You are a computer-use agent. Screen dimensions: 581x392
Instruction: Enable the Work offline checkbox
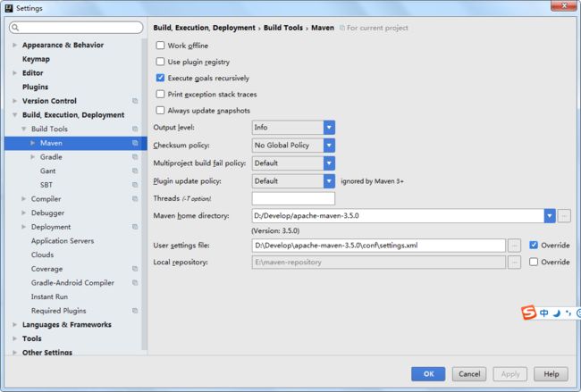point(160,46)
